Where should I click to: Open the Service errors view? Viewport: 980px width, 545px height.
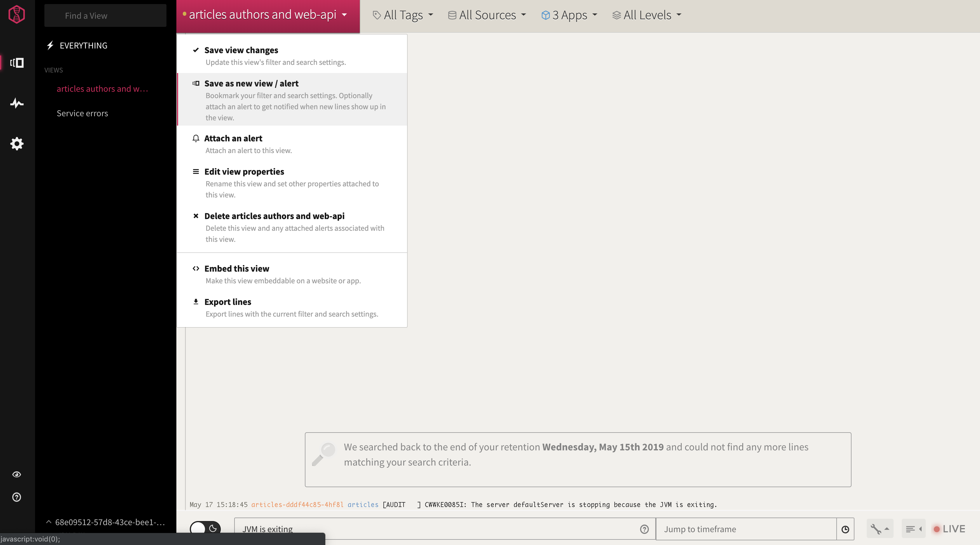click(82, 113)
